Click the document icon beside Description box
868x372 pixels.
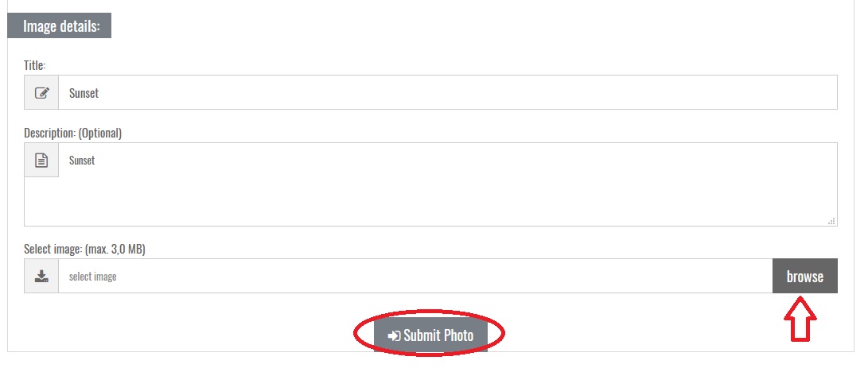click(41, 161)
